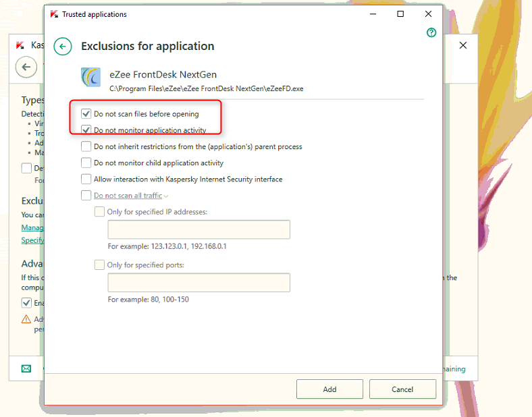Minimize the Trusted applications window
Viewport: 532px width, 417px height.
tap(373, 14)
